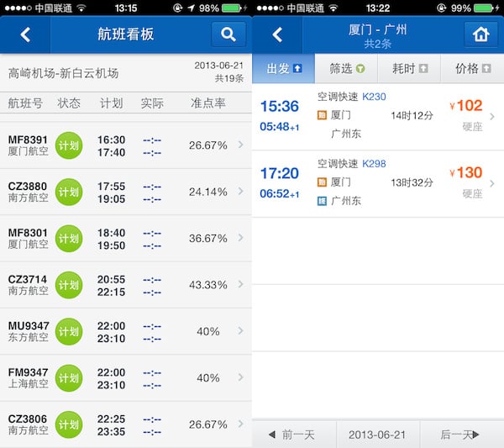504x448 pixels.
Task: Go to previous day (前一天)
Action: click(x=294, y=435)
